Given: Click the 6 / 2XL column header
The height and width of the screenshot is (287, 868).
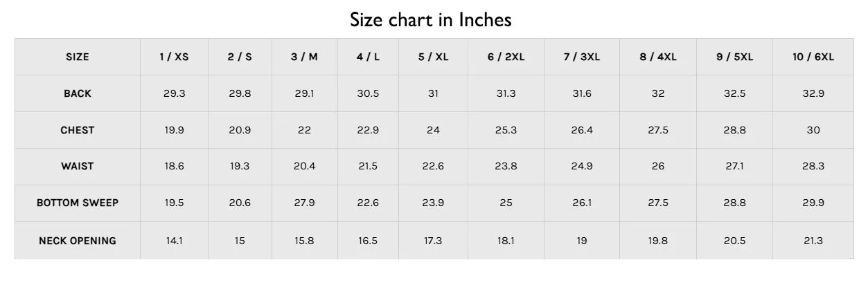Looking at the screenshot, I should coord(506,57).
